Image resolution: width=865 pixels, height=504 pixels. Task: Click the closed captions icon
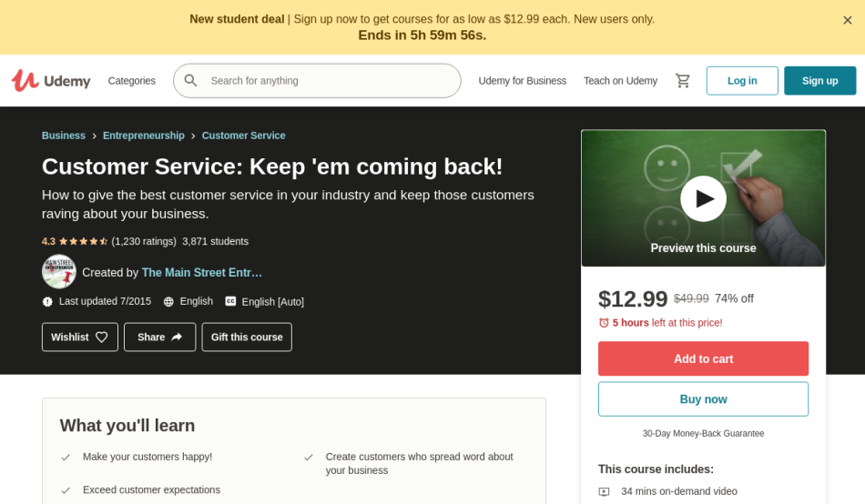coord(230,301)
